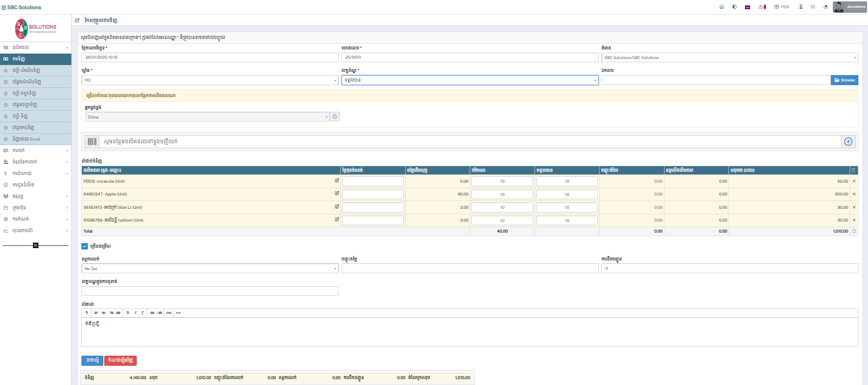Viewport: 868px width, 385px height.
Task: Click the plus icon beside product search
Action: point(848,141)
